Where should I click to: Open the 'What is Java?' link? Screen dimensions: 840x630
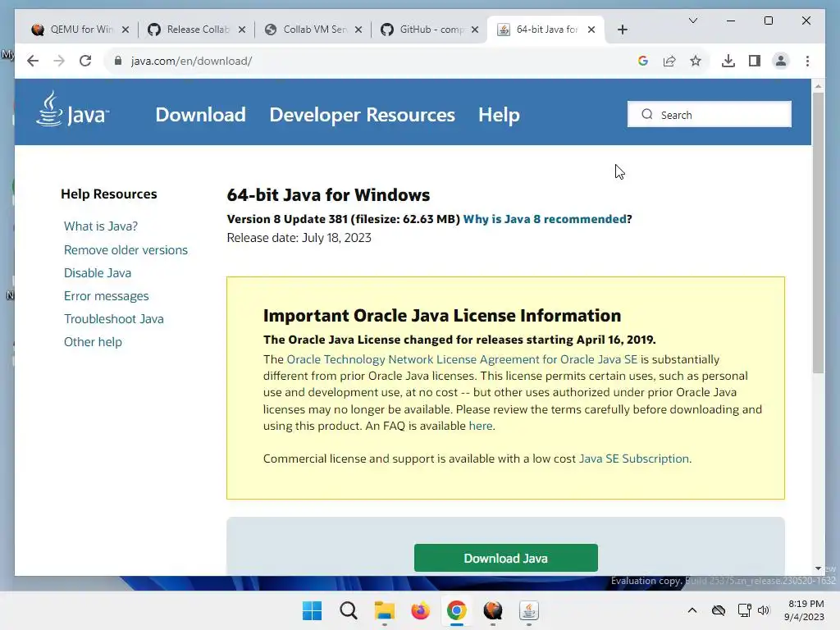(x=101, y=226)
